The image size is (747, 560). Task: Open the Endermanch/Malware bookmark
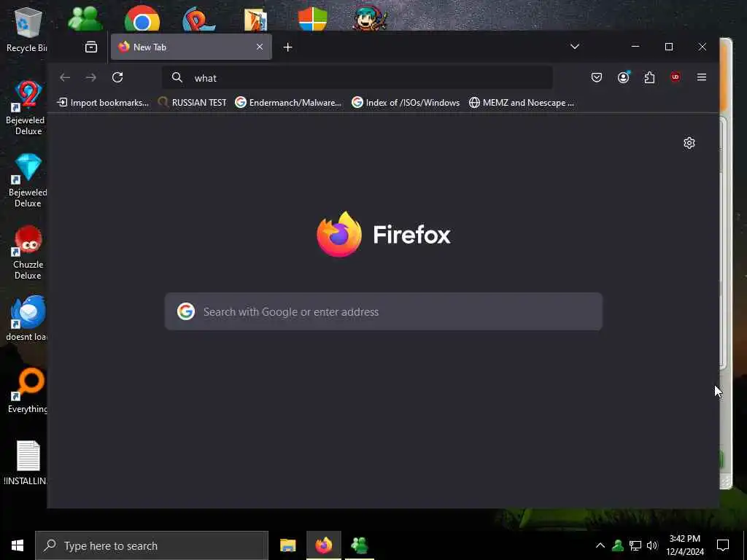click(288, 102)
